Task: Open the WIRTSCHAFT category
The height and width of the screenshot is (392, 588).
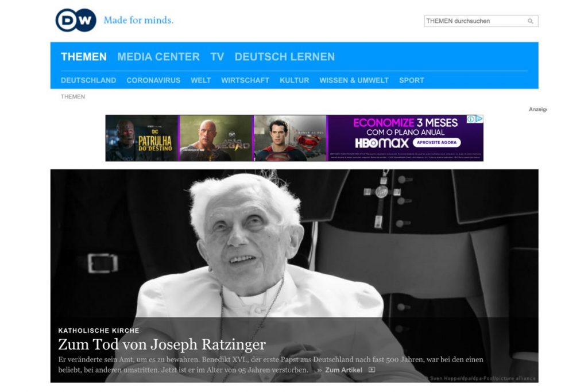Action: 245,80
